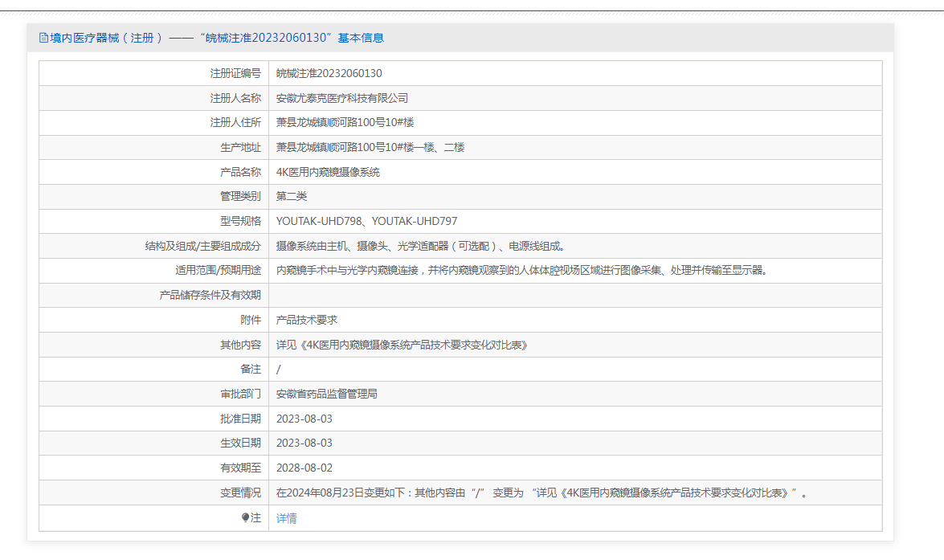Select model value YOUTAK-UHD798、YOUTAK-UHD797

point(366,221)
